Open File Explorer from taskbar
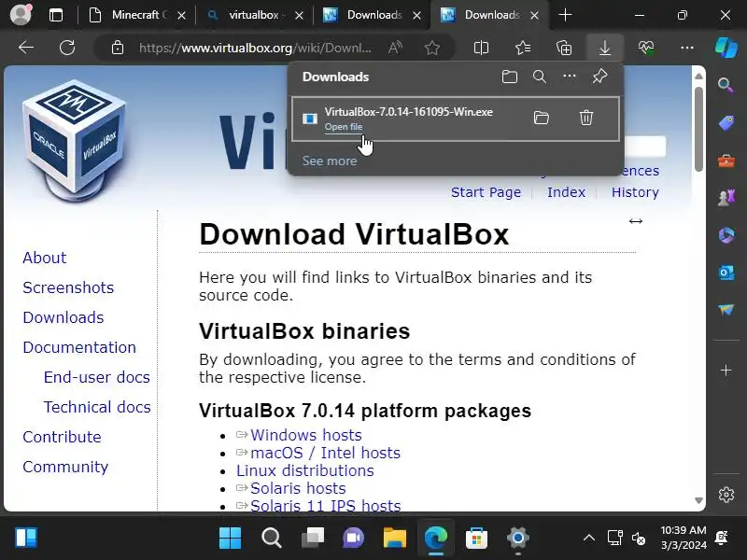This screenshot has height=560, width=747. [395, 539]
